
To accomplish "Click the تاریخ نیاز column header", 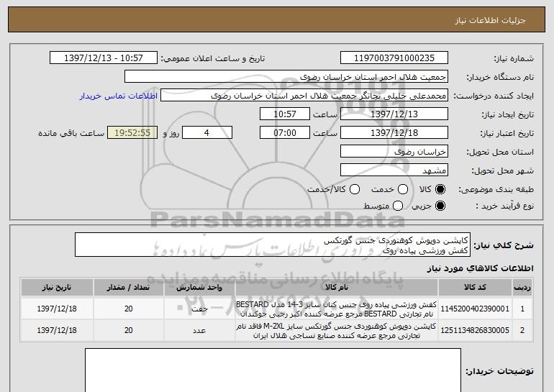I will 57,288.
